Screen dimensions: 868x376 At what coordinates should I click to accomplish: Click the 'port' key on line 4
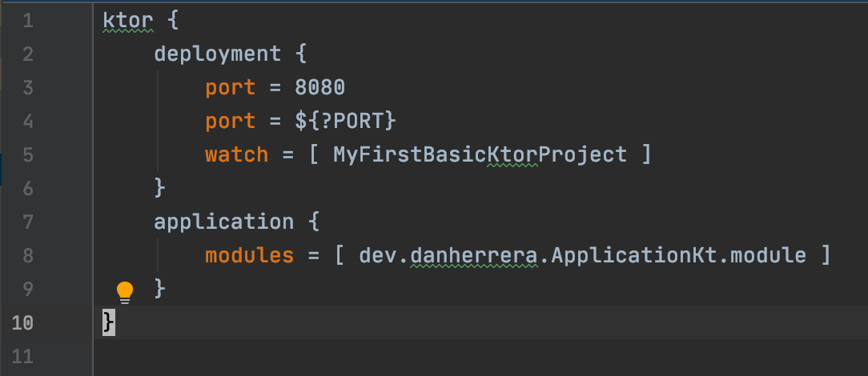click(231, 122)
